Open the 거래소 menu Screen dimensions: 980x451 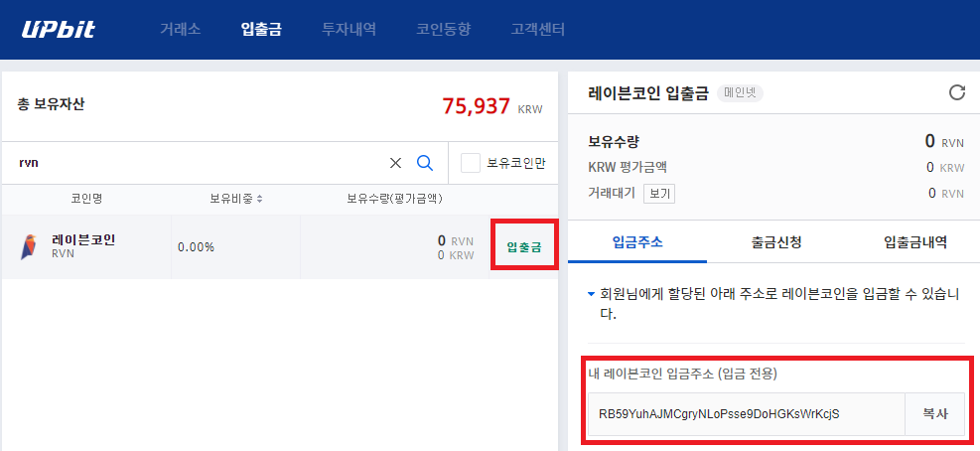click(180, 30)
